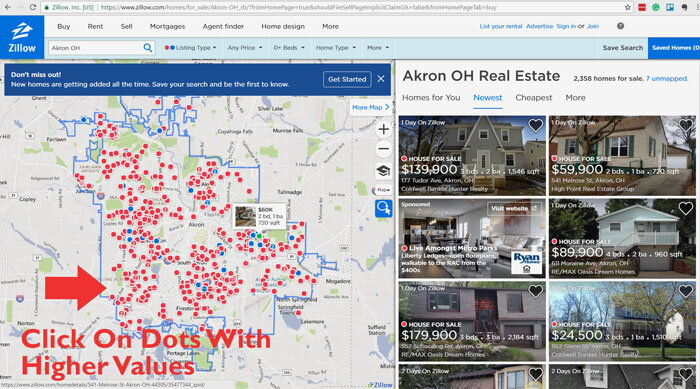
Task: Open the 7 unmapped link
Action: (667, 78)
